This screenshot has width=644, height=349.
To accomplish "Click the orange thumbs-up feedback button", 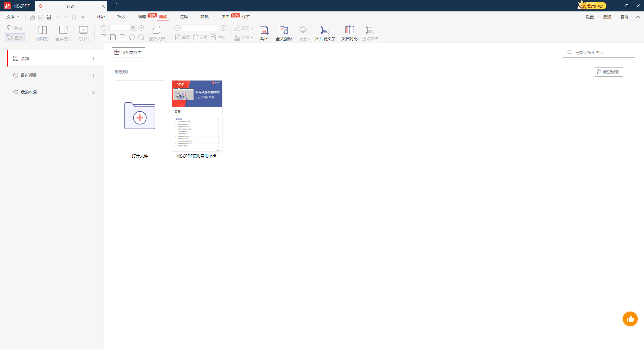I will tap(630, 319).
